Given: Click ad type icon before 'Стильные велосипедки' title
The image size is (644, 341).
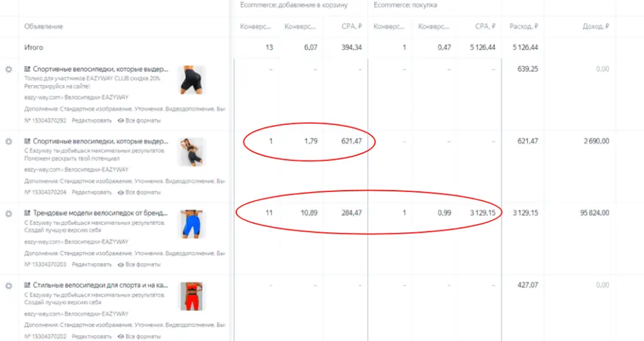Looking at the screenshot, I should pos(27,285).
